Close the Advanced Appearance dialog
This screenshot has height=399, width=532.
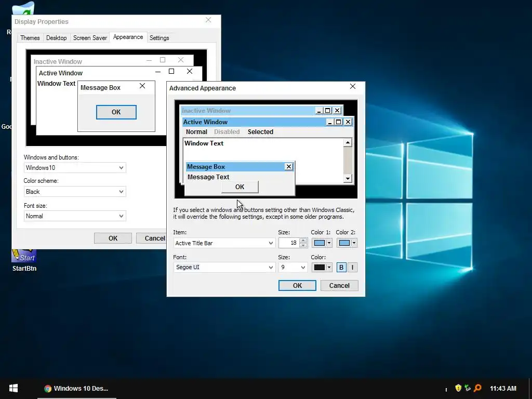point(353,87)
